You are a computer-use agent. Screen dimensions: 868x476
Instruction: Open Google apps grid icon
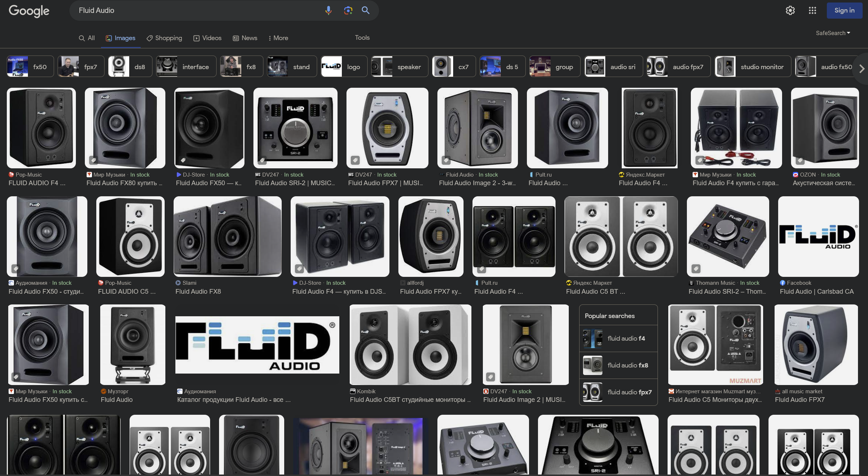[x=813, y=10]
